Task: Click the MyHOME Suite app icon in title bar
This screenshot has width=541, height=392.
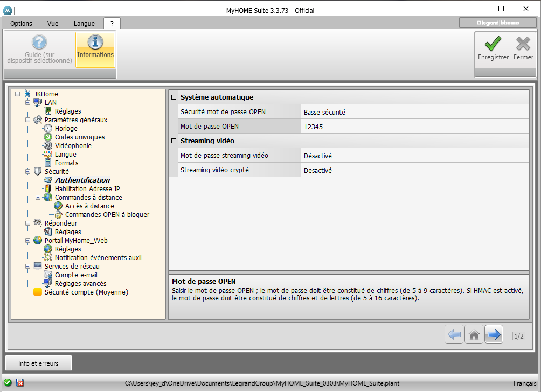Action: click(x=7, y=11)
